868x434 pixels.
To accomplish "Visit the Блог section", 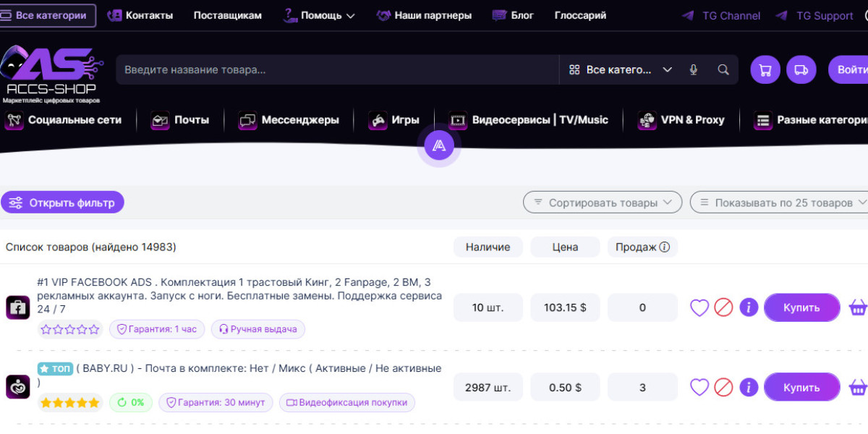I will [513, 15].
